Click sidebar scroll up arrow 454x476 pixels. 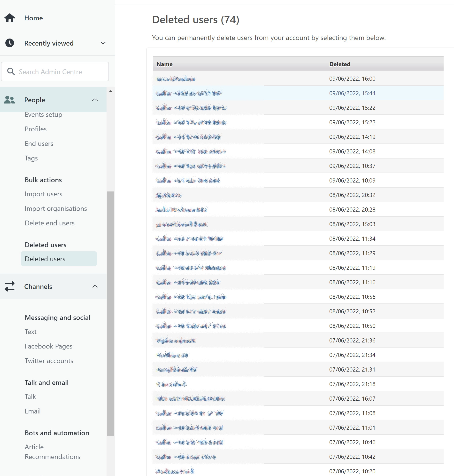(111, 91)
